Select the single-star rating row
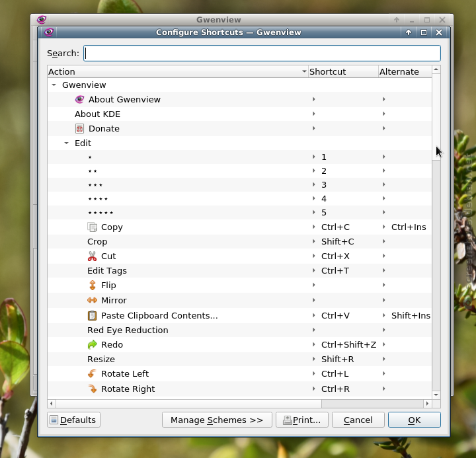Viewport: 476px width, 458px height. point(239,157)
